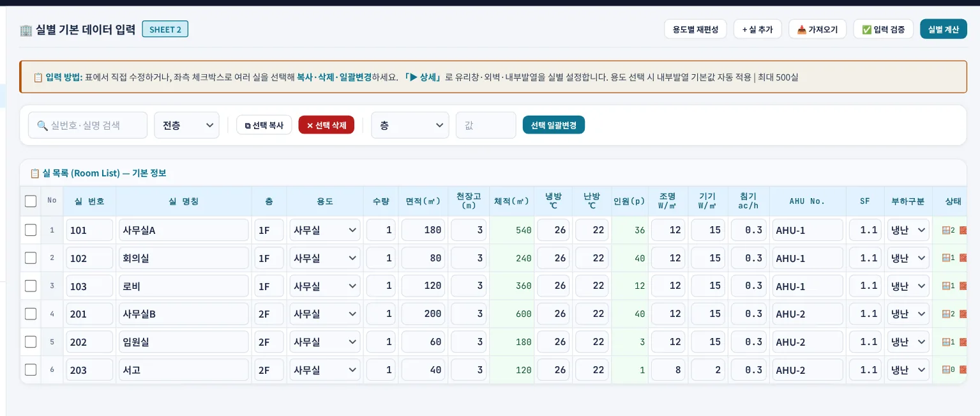Click the equipment field showing 2
The height and width of the screenshot is (416, 980).
(x=707, y=370)
